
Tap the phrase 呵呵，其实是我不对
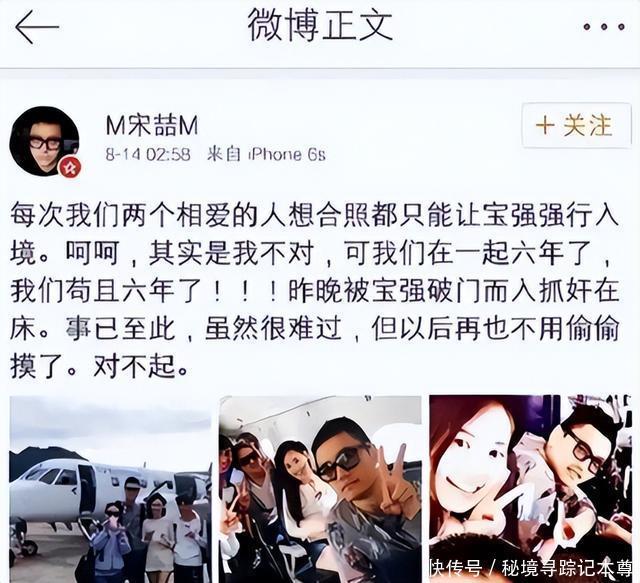[190, 253]
